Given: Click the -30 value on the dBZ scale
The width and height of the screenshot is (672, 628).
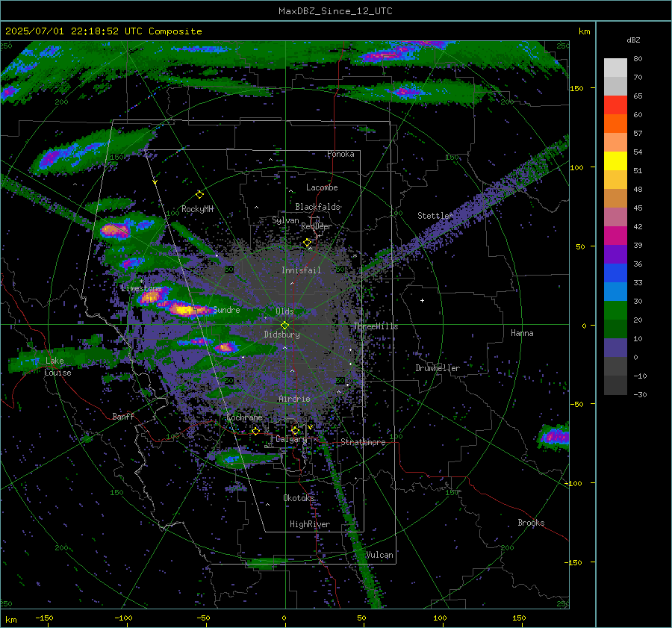Looking at the screenshot, I should (640, 394).
